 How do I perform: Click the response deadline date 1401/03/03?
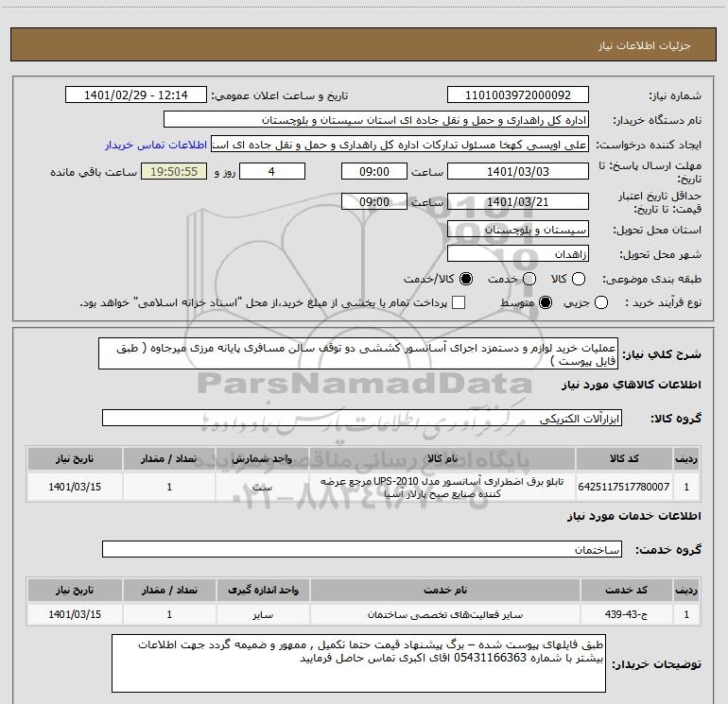[518, 171]
